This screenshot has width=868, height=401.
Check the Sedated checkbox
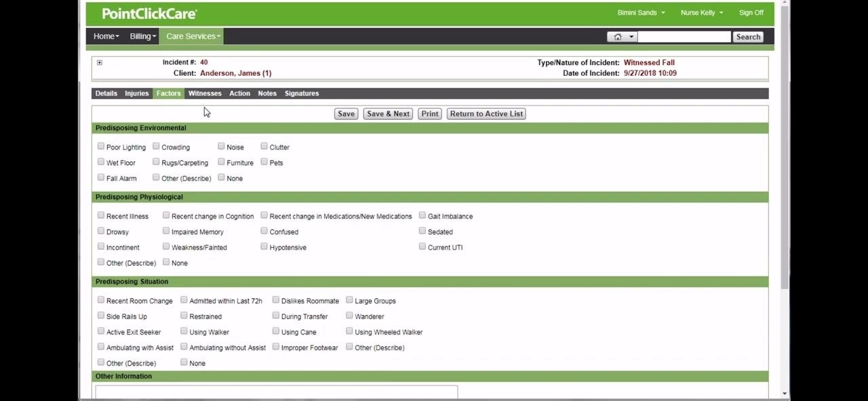coord(422,231)
